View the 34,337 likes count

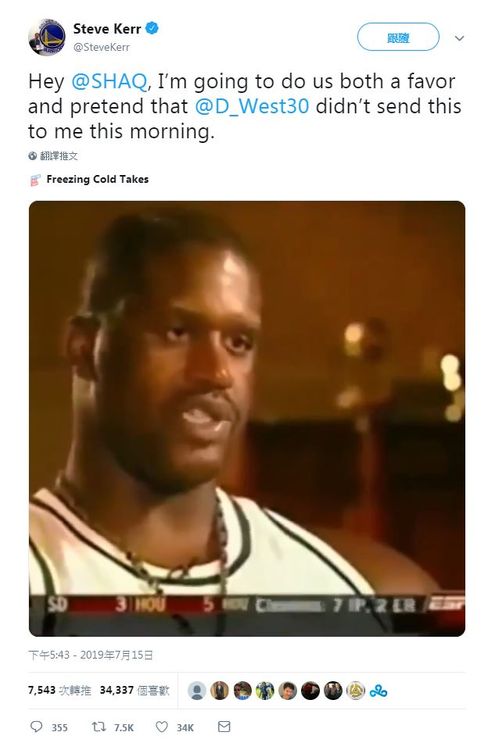coord(134,690)
